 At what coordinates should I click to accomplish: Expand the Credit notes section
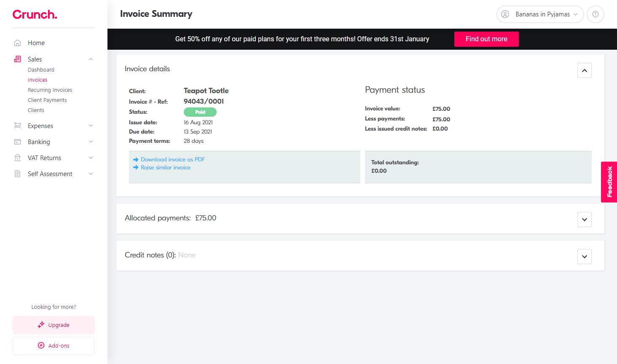click(x=584, y=257)
